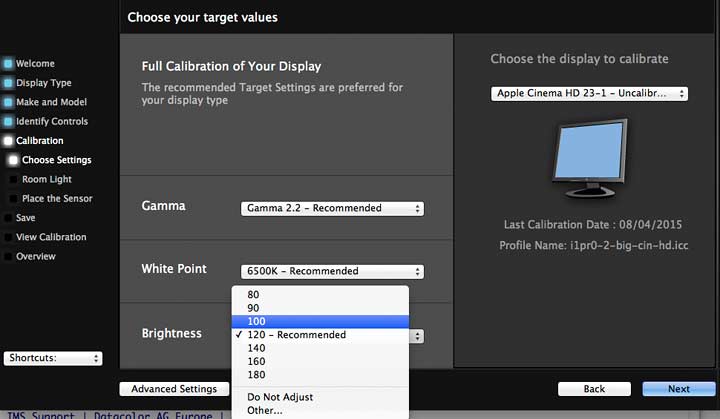Viewport: 720px width, 419px height.
Task: Select 120 - Recommended brightness
Action: [x=320, y=334]
